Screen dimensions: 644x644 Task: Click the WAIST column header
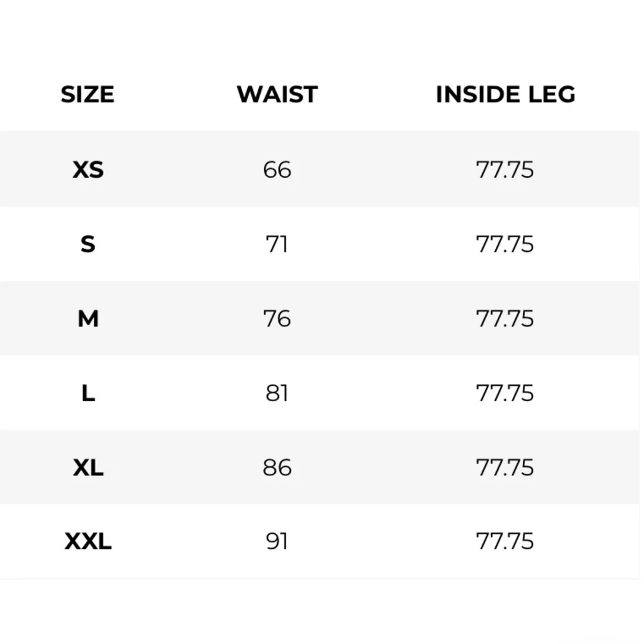coord(277,95)
